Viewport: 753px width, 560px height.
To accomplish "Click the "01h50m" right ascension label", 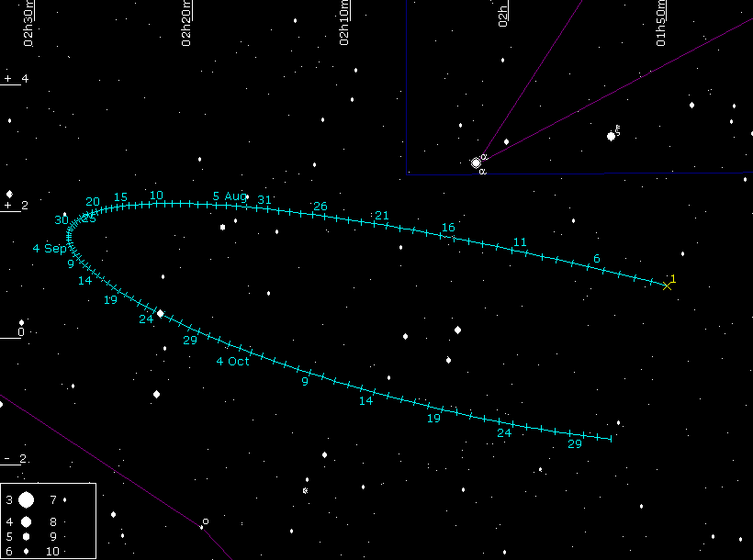I will [x=661, y=24].
